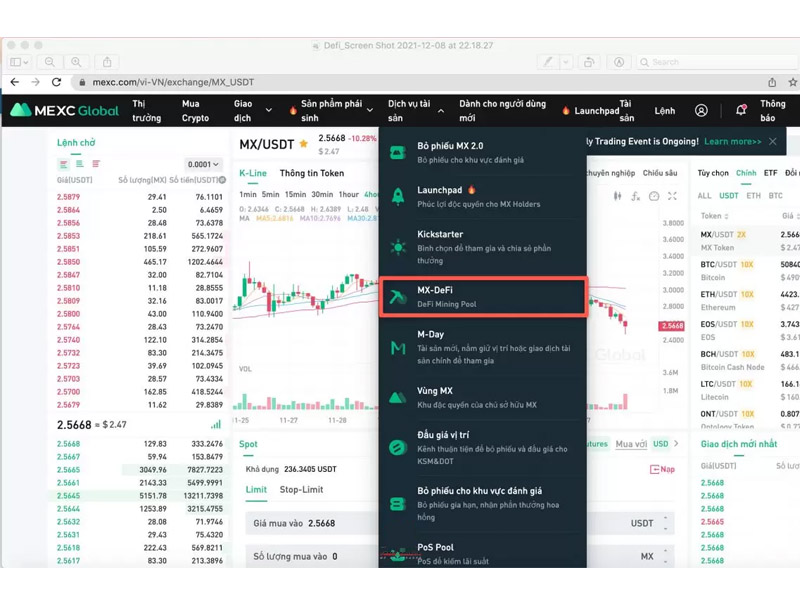Screen dimensions: 800x600
Task: Select Đấu giá vị trí entry
Action: point(483,447)
